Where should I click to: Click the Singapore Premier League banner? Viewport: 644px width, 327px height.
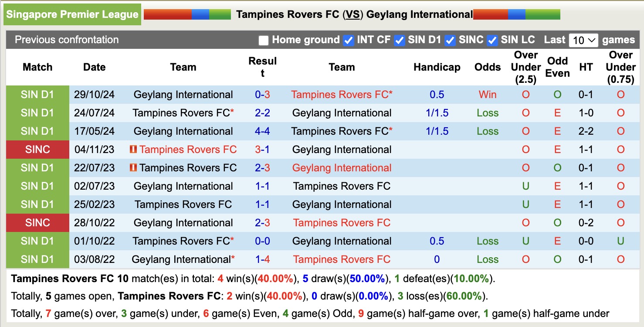point(72,14)
